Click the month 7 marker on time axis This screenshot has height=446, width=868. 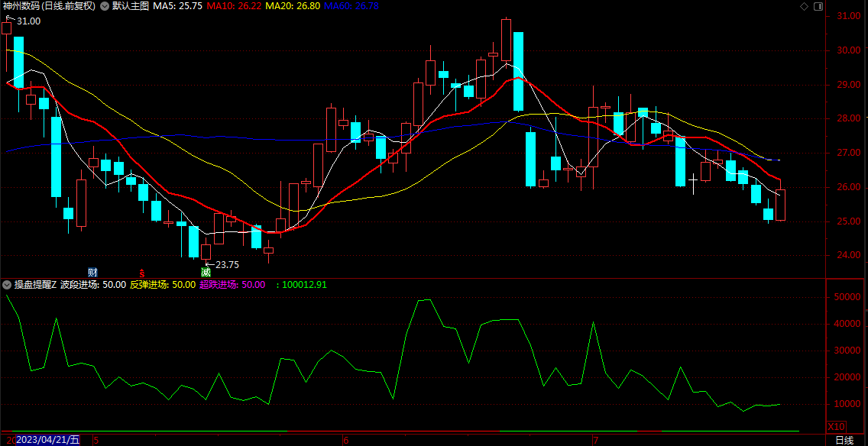click(596, 441)
